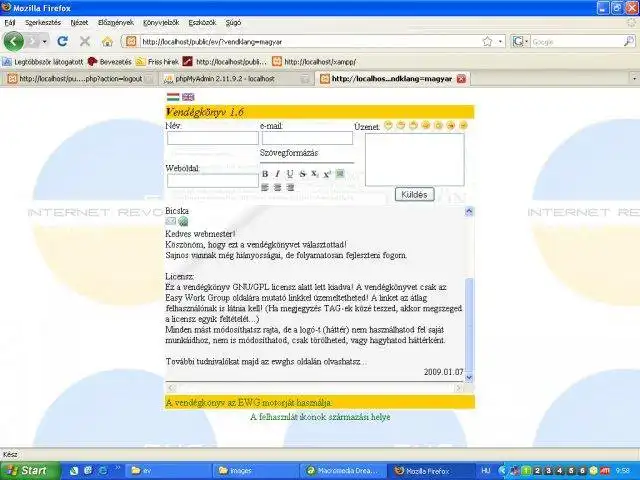Viewport: 640px width, 480px height.
Task: Expand the URL bar history dropdown
Action: pyautogui.click(x=500, y=42)
